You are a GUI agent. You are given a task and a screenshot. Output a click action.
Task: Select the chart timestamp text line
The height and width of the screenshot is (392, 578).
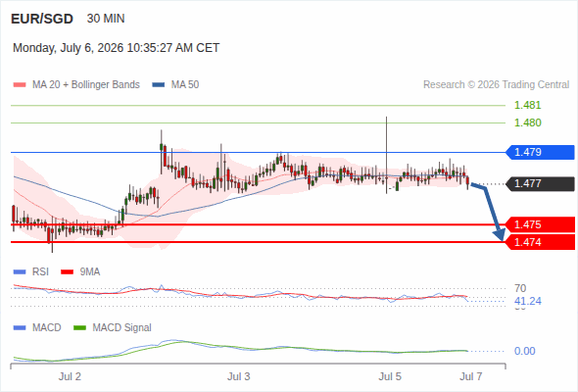pos(117,48)
